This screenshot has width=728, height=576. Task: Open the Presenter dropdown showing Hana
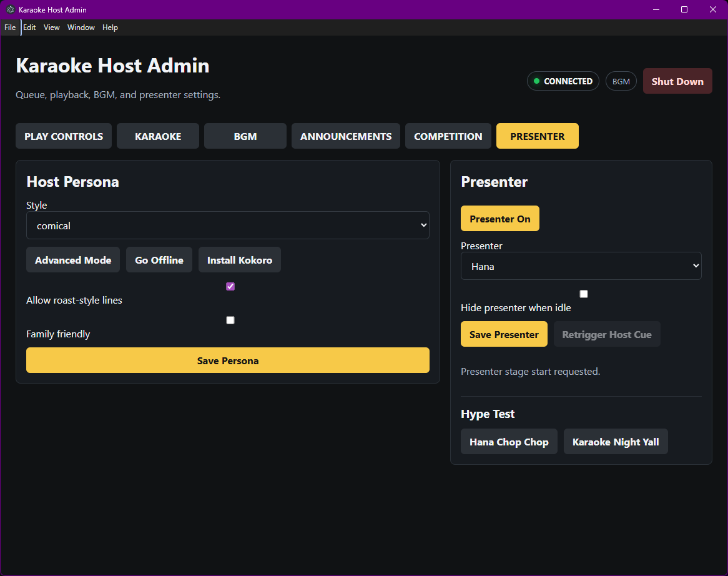[x=581, y=266]
